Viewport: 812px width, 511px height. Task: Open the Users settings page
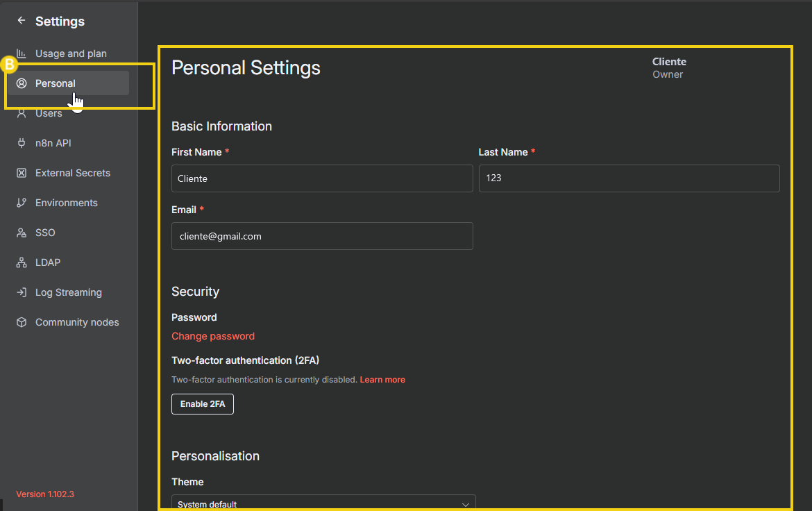click(x=68, y=113)
